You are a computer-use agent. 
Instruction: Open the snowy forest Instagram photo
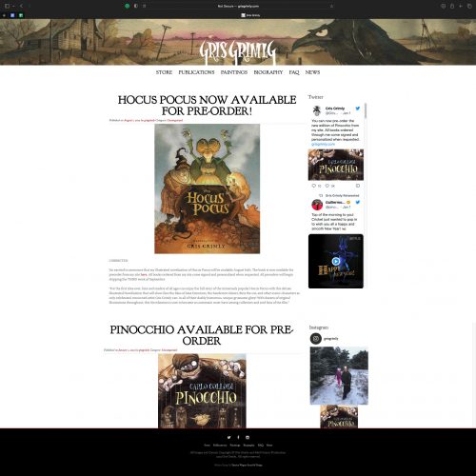[x=339, y=376]
